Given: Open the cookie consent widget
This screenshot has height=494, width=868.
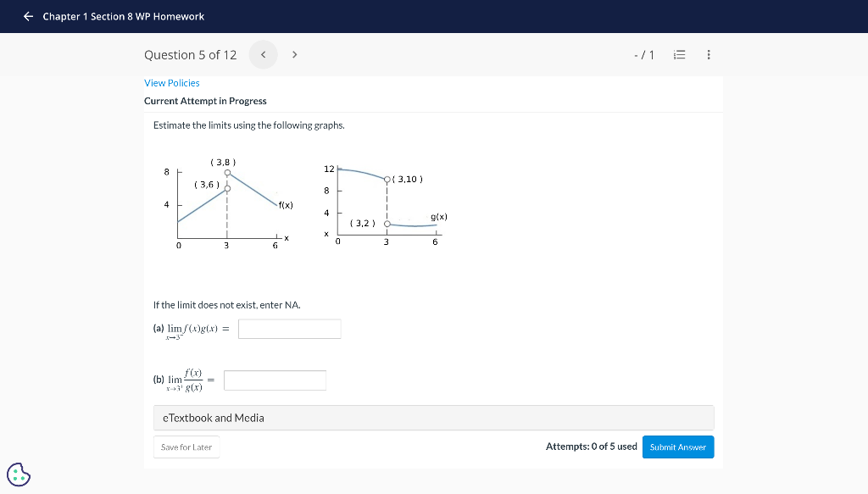Looking at the screenshot, I should tap(19, 475).
